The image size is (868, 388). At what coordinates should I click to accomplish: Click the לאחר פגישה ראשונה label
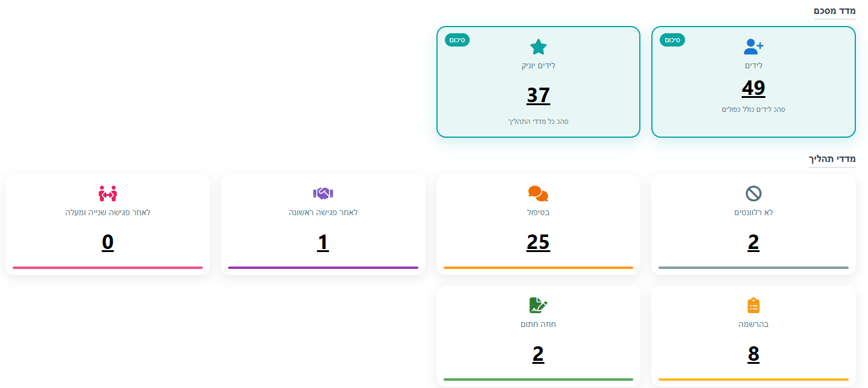323,212
